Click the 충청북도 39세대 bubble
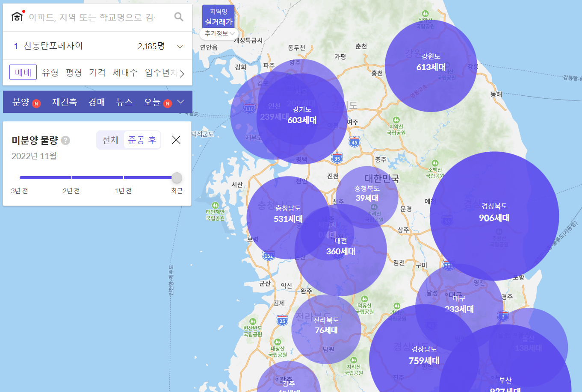The width and height of the screenshot is (582, 392). pos(367,197)
